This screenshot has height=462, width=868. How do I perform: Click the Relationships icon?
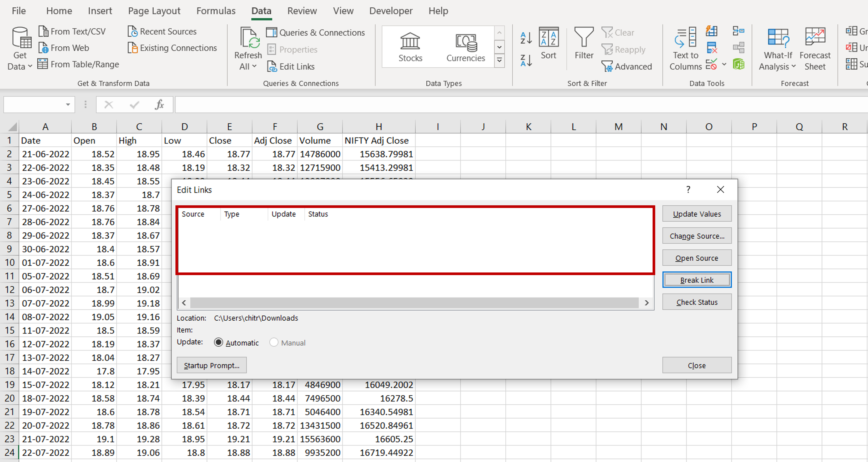[x=739, y=48]
